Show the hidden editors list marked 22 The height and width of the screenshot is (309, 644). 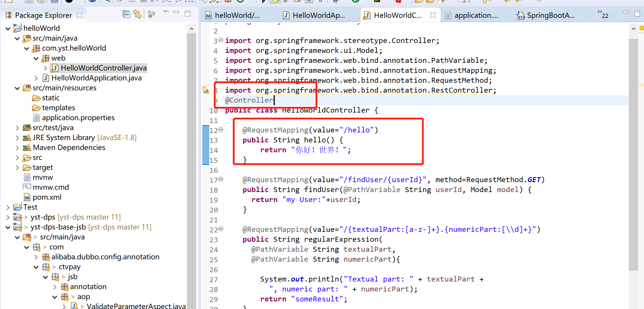click(603, 14)
